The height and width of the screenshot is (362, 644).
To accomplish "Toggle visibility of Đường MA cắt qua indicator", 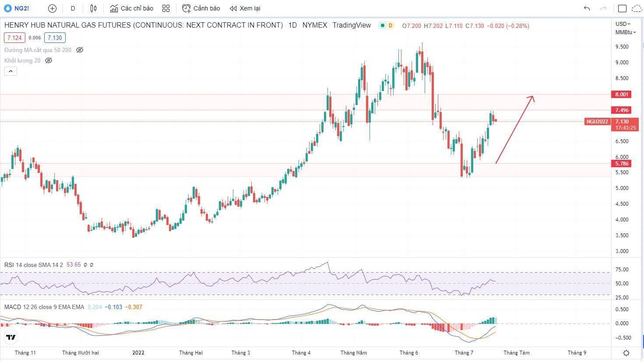I will [80, 50].
